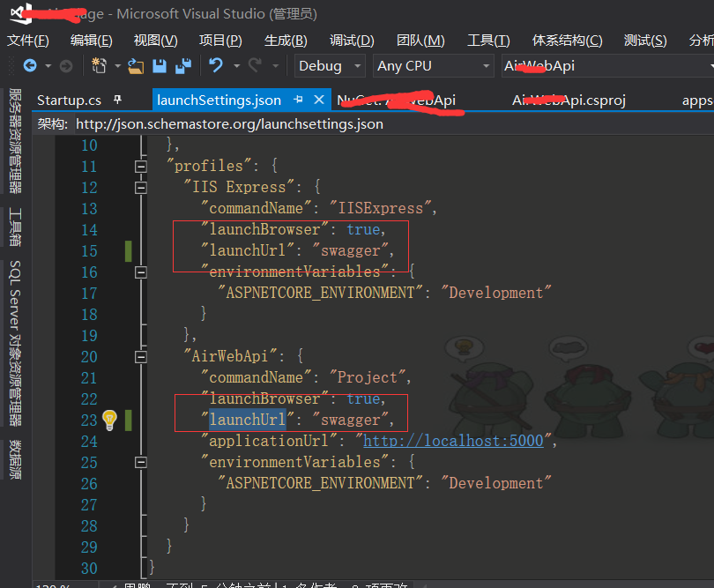Click the Open File folder icon
This screenshot has width=714, height=588.
coord(136,66)
